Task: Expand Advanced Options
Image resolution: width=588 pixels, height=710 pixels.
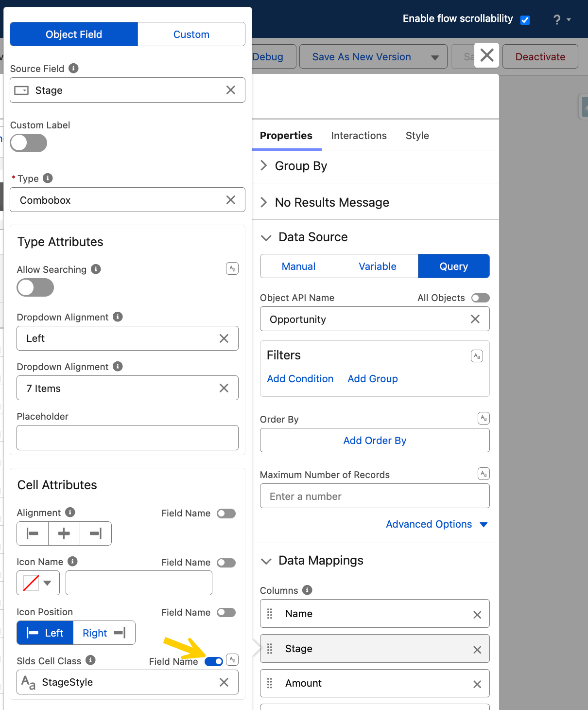Action: (x=436, y=524)
